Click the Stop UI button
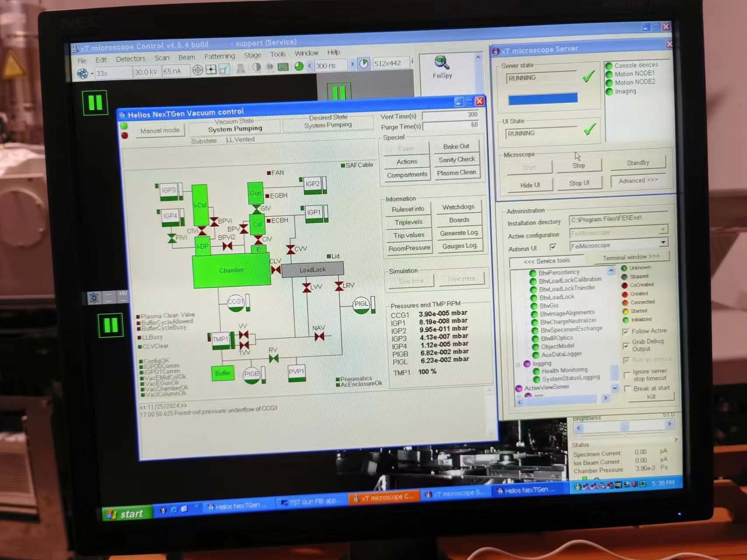747x560 pixels. click(x=579, y=183)
